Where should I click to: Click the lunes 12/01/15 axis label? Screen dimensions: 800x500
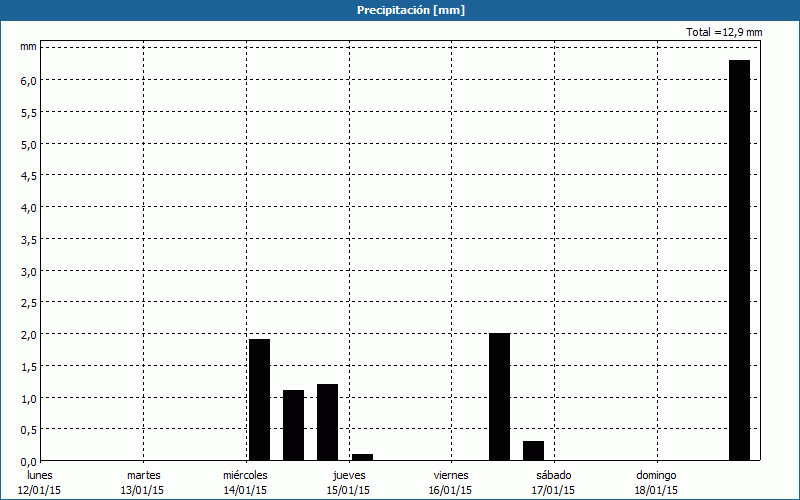click(x=40, y=483)
